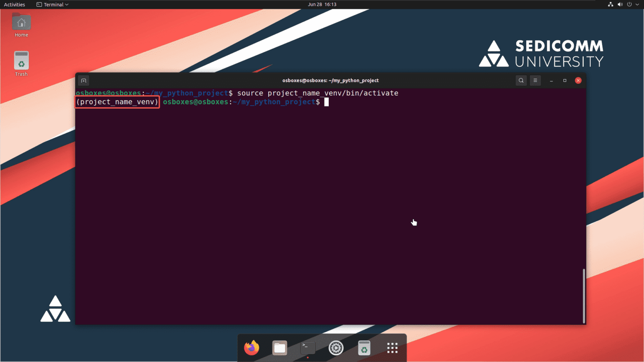Click the terminal search icon

(x=521, y=80)
